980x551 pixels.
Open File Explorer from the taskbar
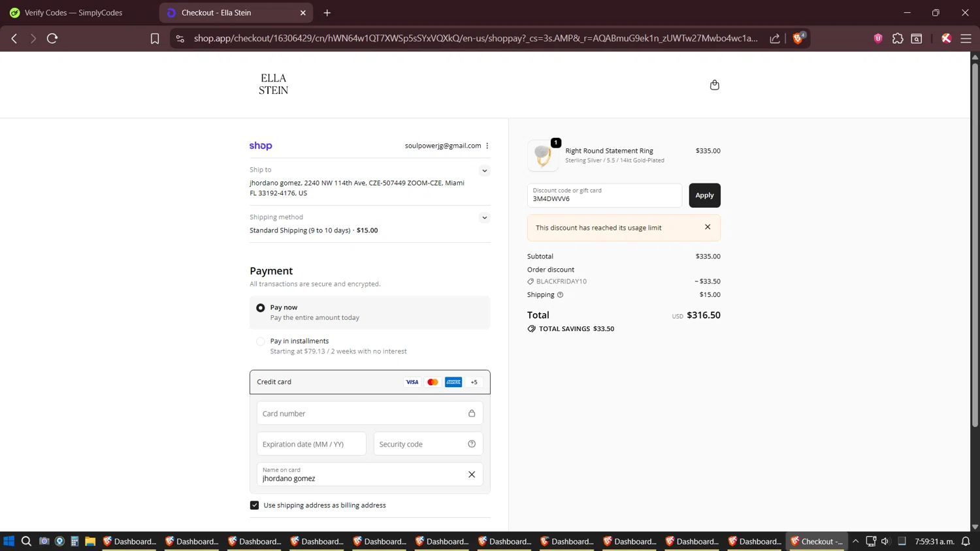tap(90, 541)
